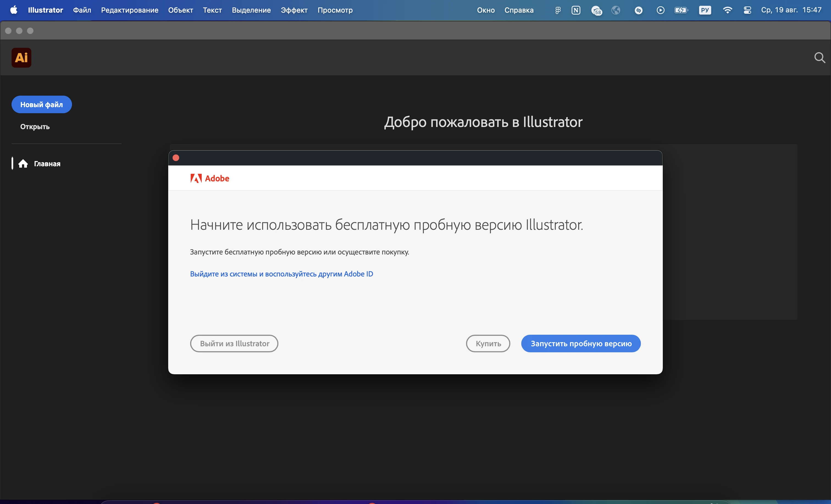The image size is (831, 504).
Task: Click the play circle icon in menu bar
Action: pos(660,10)
